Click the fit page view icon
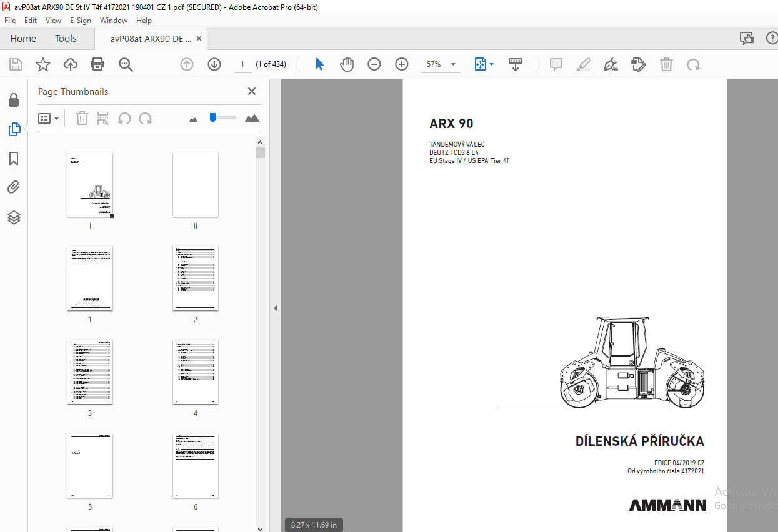778x532 pixels. pyautogui.click(x=480, y=64)
